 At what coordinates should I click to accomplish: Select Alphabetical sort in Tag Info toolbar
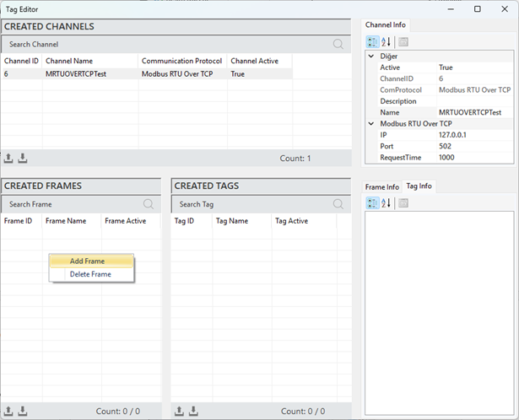[x=386, y=203]
